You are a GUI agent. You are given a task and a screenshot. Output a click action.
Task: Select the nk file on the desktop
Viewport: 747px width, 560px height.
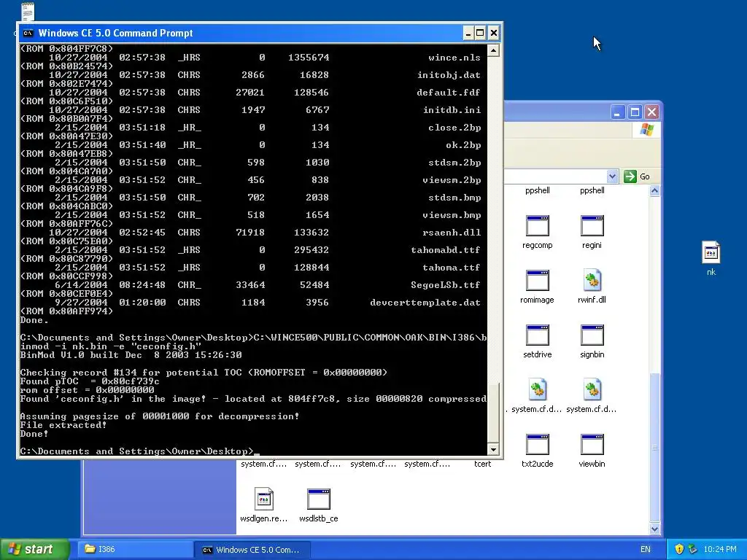(711, 252)
